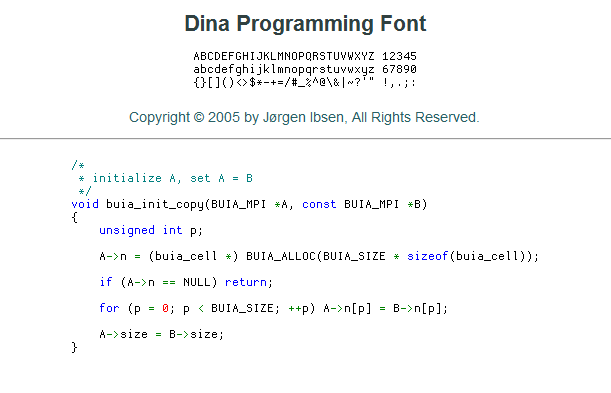The image size is (611, 393).
Task: Click the closing brace of the function
Action: (x=74, y=347)
